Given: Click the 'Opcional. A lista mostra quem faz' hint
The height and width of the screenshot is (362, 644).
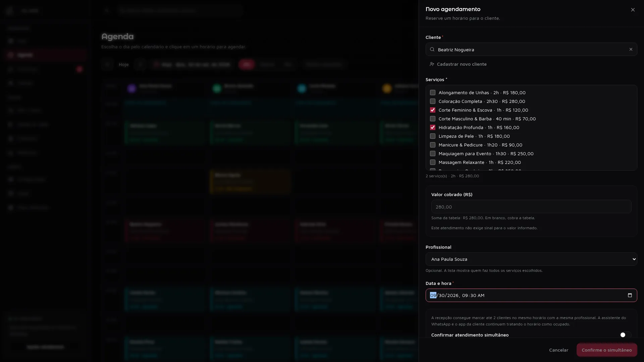Looking at the screenshot, I should click(x=484, y=270).
